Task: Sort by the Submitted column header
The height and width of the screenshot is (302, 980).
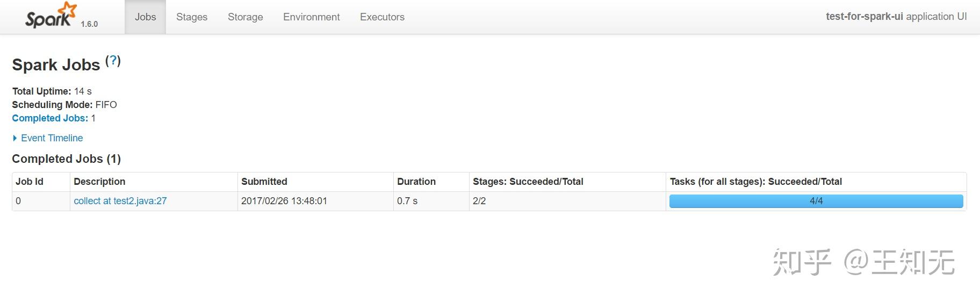Action: tap(264, 182)
